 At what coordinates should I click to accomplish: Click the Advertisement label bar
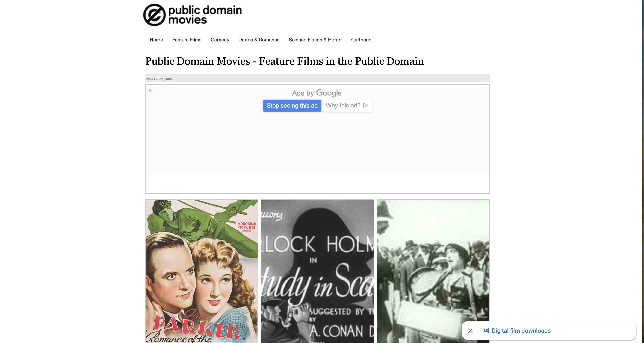pos(318,78)
